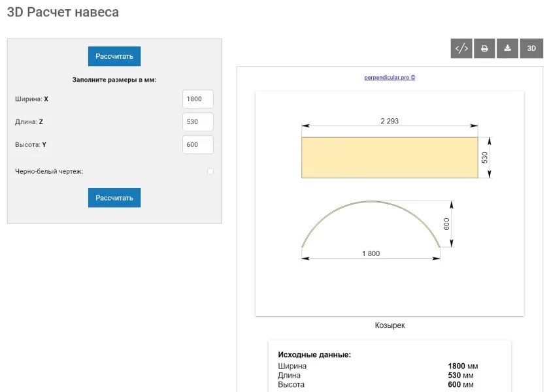
Task: Click the Ширина: X label
Action: point(31,99)
